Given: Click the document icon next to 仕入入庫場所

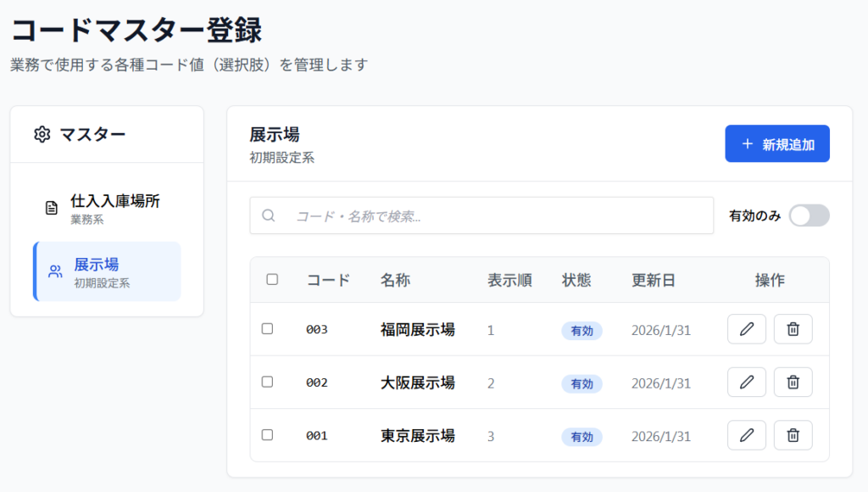Looking at the screenshot, I should [52, 208].
